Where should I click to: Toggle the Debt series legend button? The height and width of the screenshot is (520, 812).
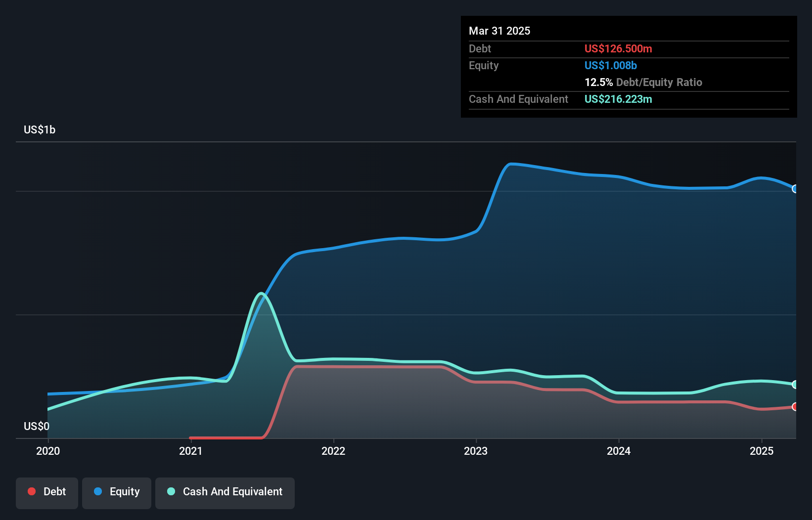(x=47, y=493)
